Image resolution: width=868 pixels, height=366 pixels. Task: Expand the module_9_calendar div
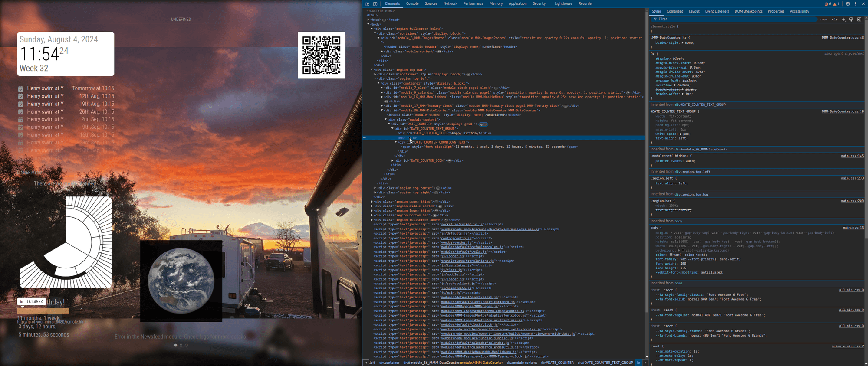(x=382, y=92)
